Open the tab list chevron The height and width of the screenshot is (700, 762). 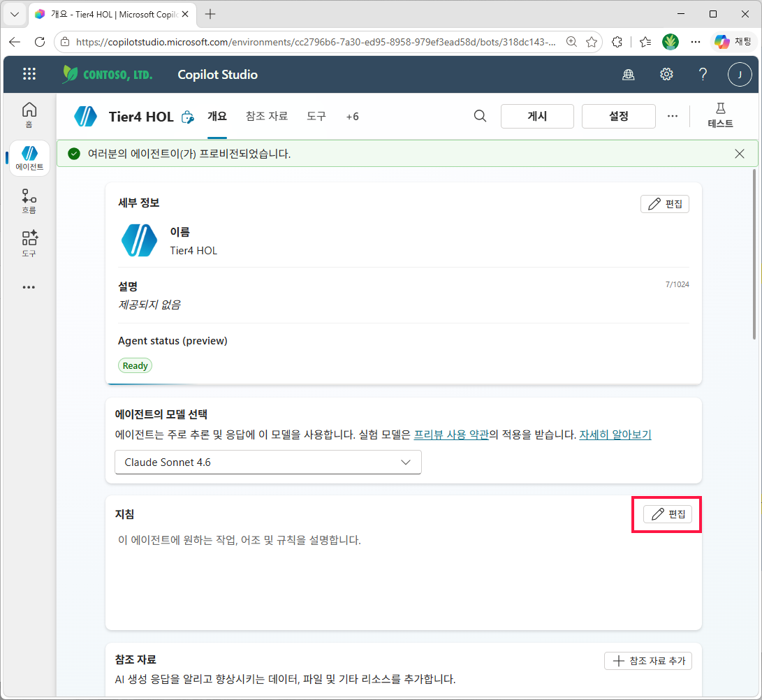(x=15, y=14)
